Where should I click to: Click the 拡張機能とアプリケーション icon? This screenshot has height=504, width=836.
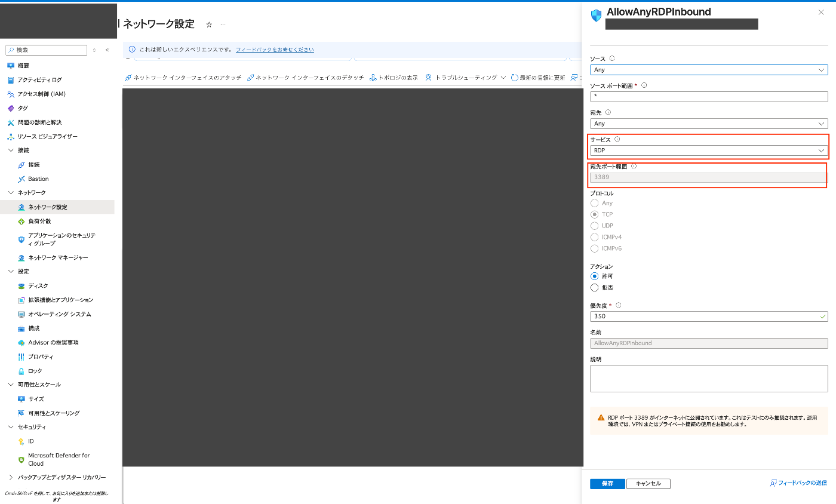click(x=21, y=300)
